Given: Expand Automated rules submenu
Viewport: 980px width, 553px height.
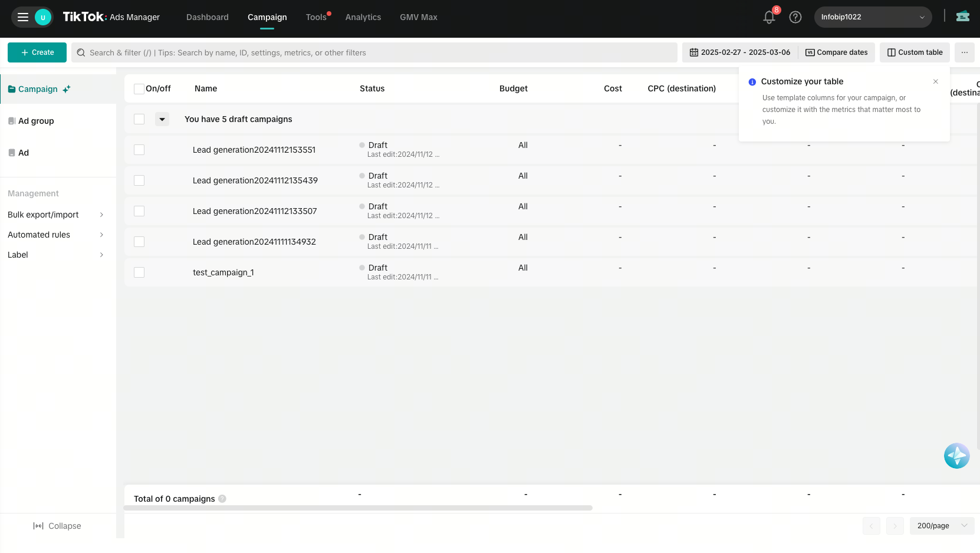Looking at the screenshot, I should tap(56, 235).
